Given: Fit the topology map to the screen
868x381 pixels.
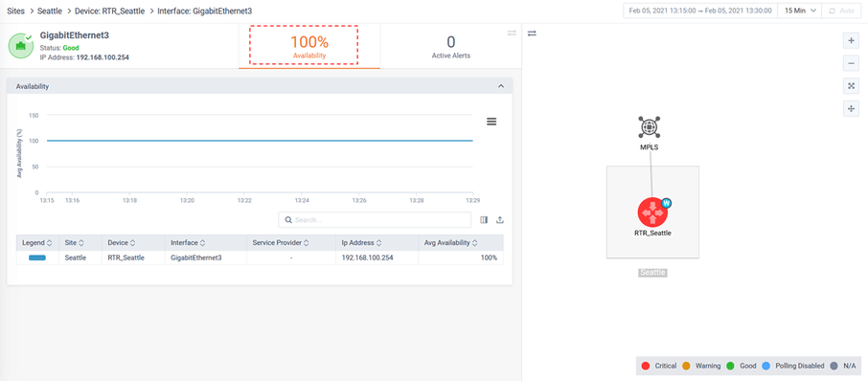Looking at the screenshot, I should (852, 86).
